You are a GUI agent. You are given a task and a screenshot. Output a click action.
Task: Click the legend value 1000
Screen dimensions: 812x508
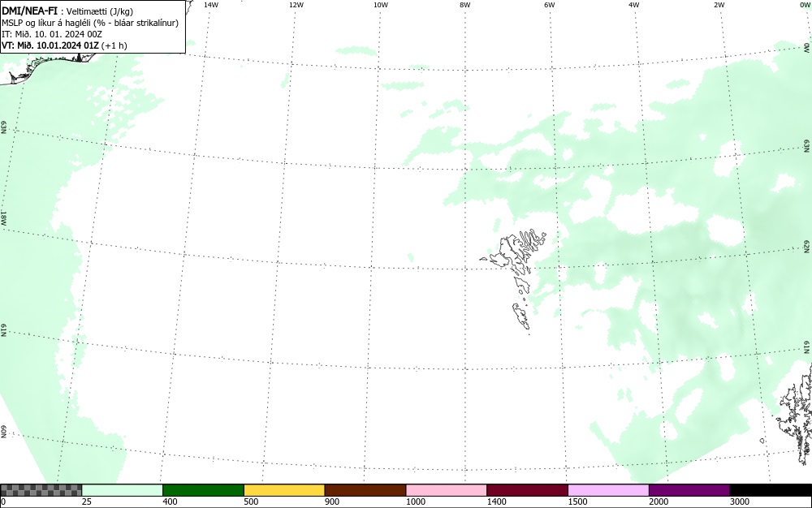tap(415, 502)
